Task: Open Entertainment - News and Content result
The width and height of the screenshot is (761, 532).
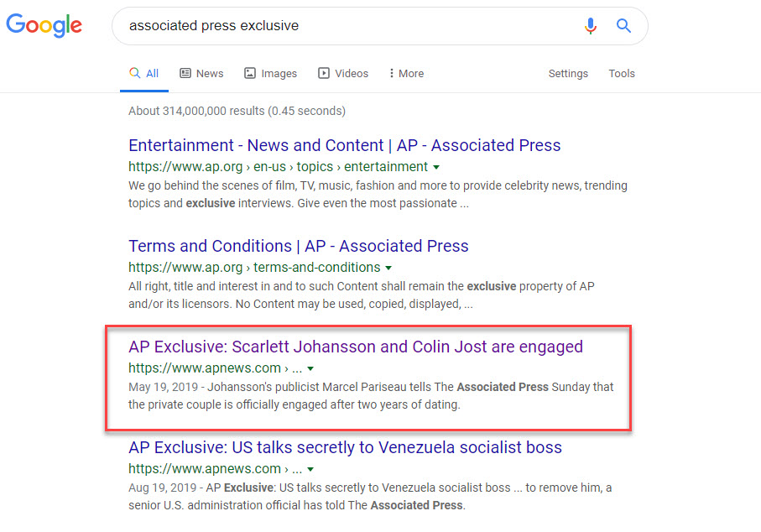Action: coord(344,145)
